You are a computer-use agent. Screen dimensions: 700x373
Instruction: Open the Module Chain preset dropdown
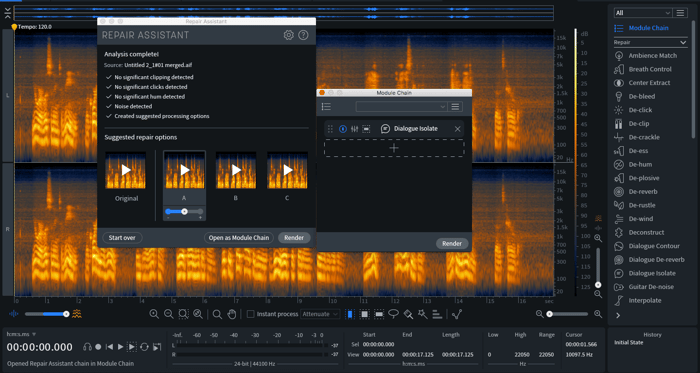tap(401, 107)
